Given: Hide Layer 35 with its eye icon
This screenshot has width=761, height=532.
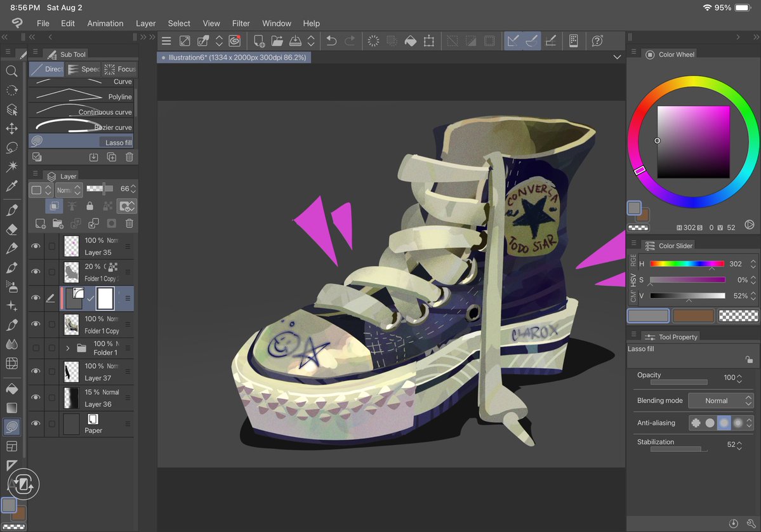Looking at the screenshot, I should click(36, 246).
